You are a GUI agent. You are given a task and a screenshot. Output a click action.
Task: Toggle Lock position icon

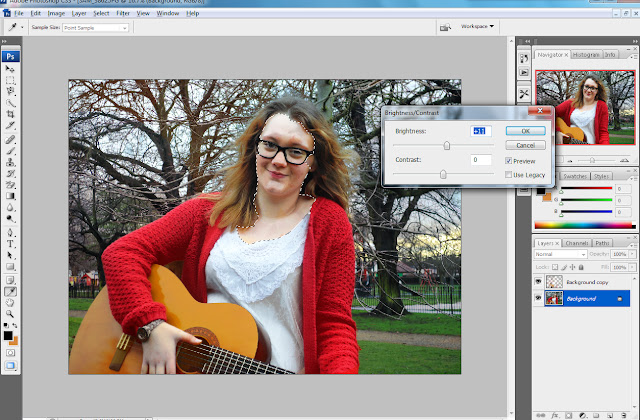[x=573, y=267]
